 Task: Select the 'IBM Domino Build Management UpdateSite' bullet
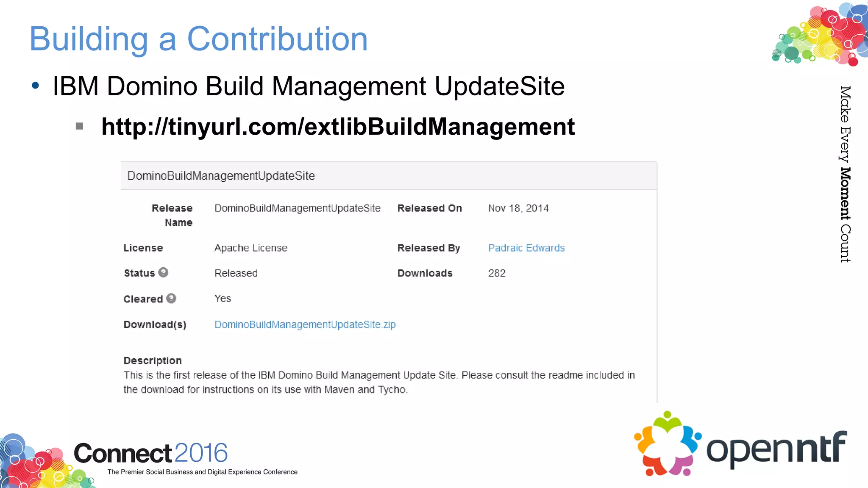coord(309,86)
